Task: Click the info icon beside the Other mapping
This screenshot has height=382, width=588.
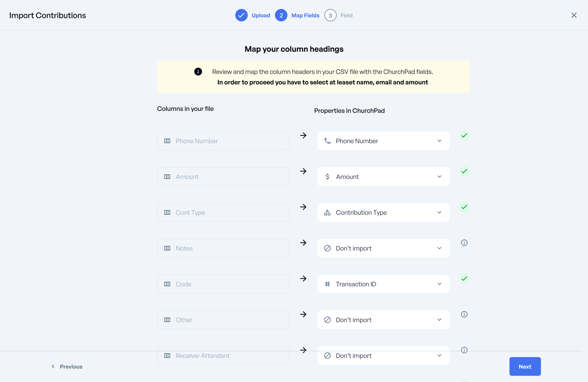Action: [x=464, y=314]
